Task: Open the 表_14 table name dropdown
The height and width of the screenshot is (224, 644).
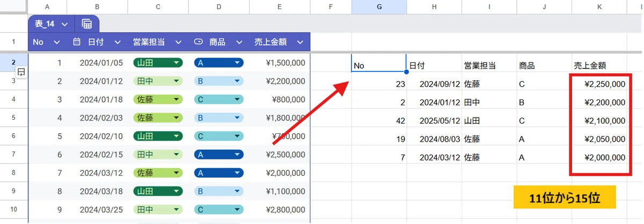Action: pos(64,24)
